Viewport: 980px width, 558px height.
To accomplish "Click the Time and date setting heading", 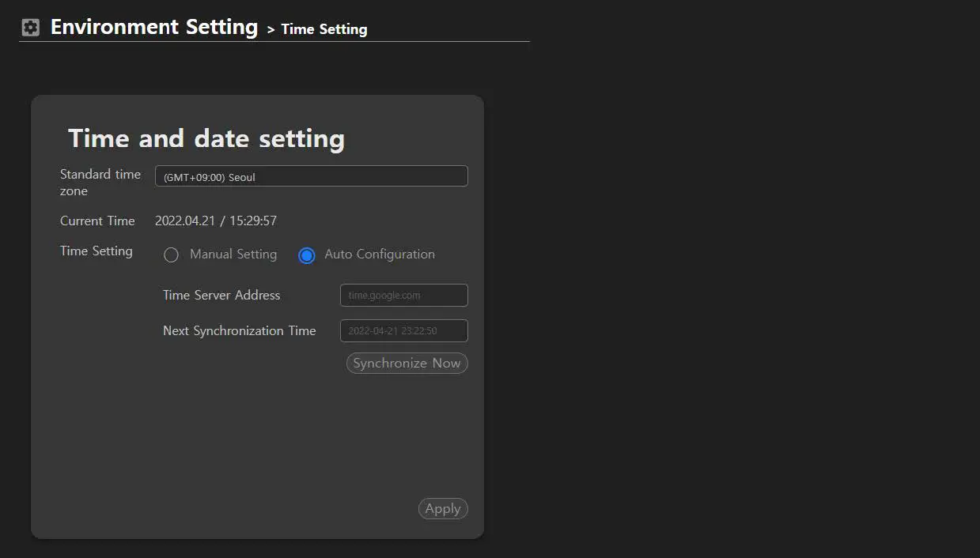I will [206, 138].
